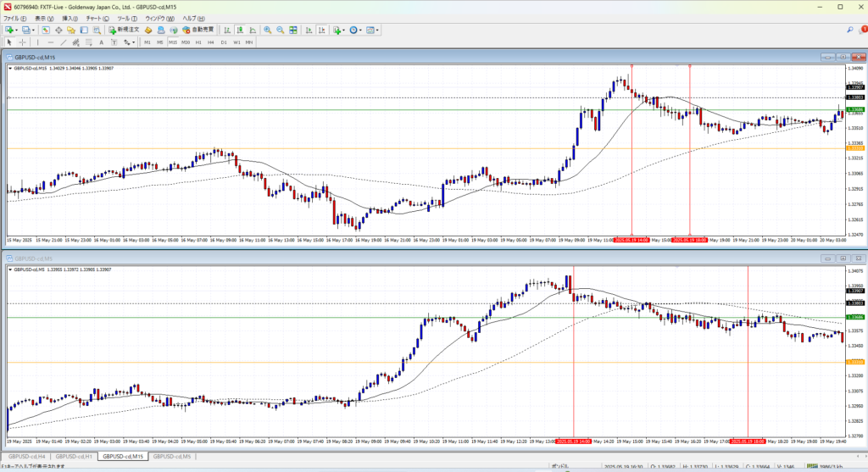Image resolution: width=868 pixels, height=472 pixels.
Task: Select the trendline drawing tool
Action: click(x=64, y=42)
